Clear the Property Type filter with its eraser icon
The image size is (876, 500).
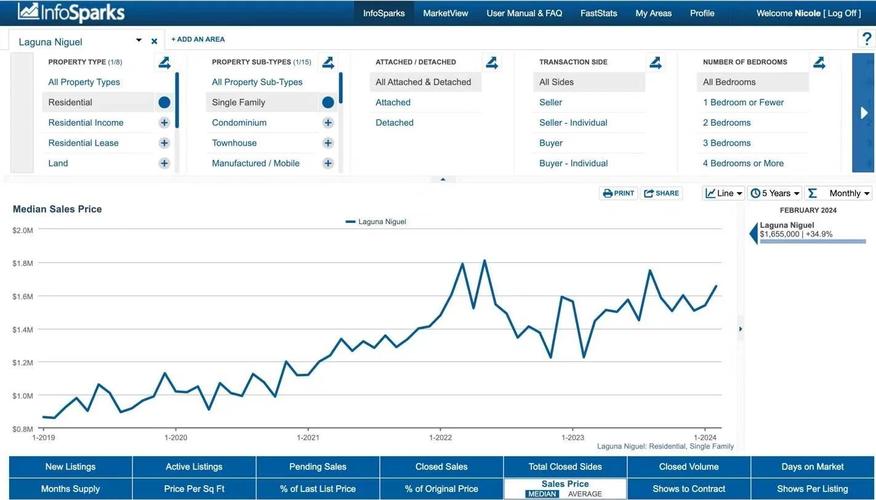point(164,62)
